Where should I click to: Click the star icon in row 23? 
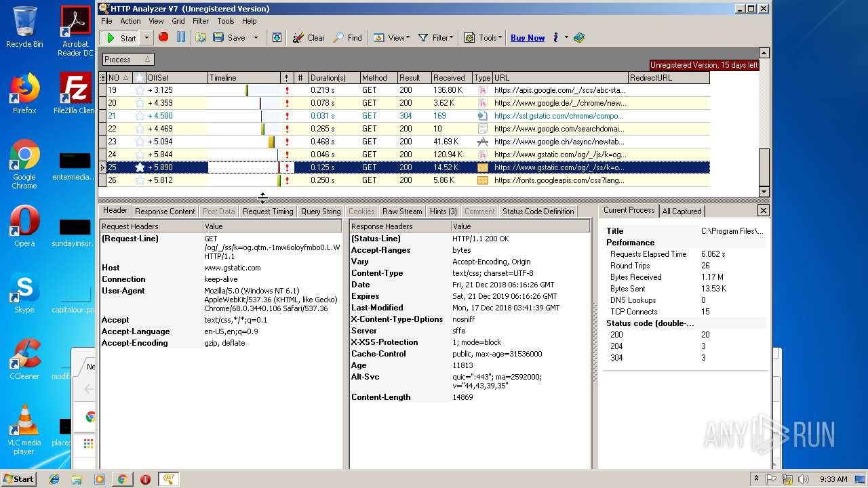coord(140,142)
